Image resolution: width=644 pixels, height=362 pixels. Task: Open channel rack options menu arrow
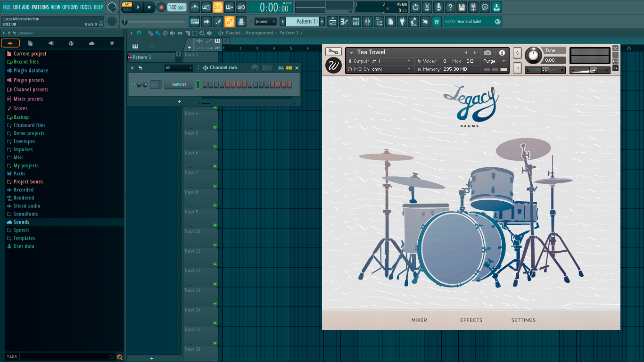pyautogui.click(x=132, y=68)
